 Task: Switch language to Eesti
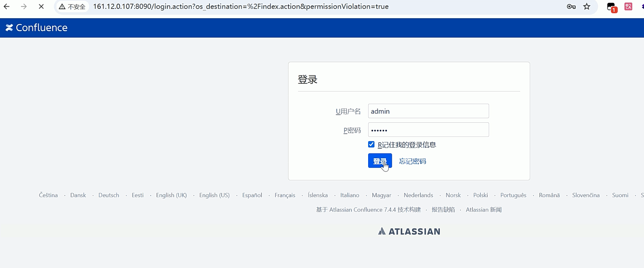pyautogui.click(x=138, y=195)
